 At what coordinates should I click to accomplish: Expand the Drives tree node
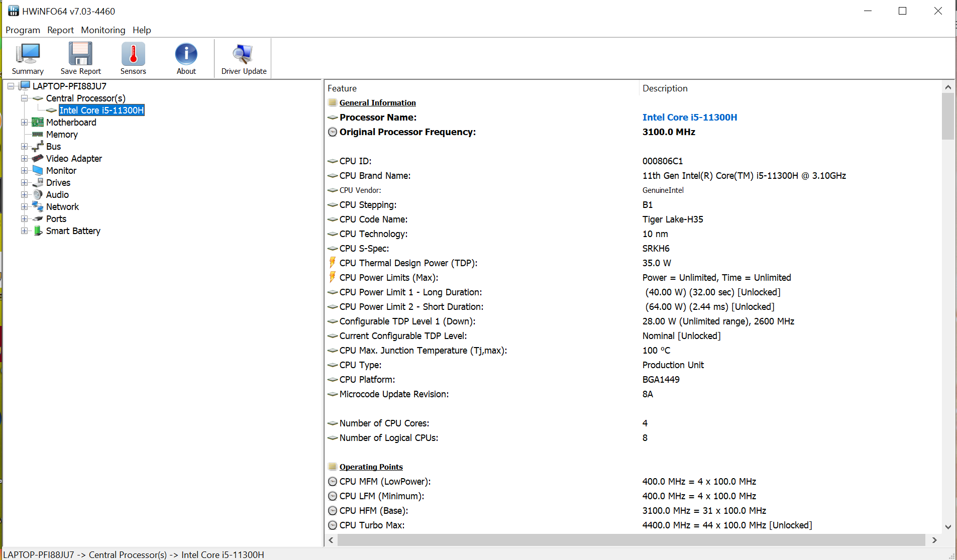(24, 183)
